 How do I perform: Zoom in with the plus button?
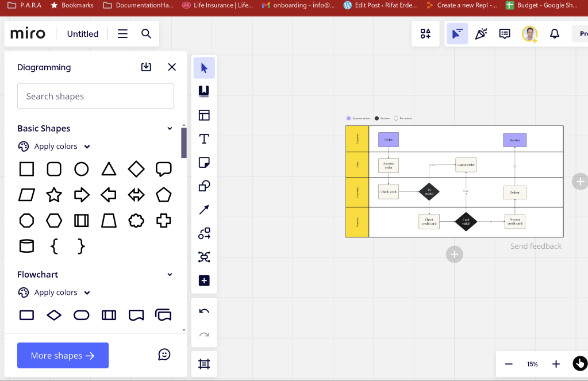coord(556,364)
